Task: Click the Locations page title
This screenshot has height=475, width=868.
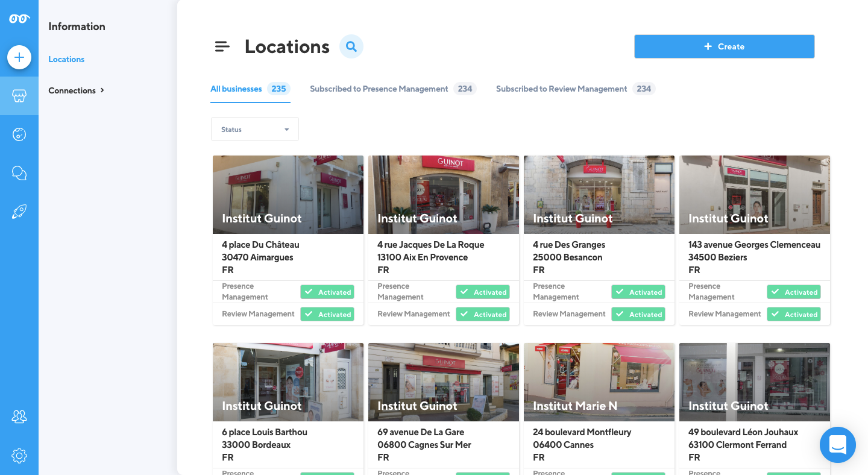Action: coord(287,46)
